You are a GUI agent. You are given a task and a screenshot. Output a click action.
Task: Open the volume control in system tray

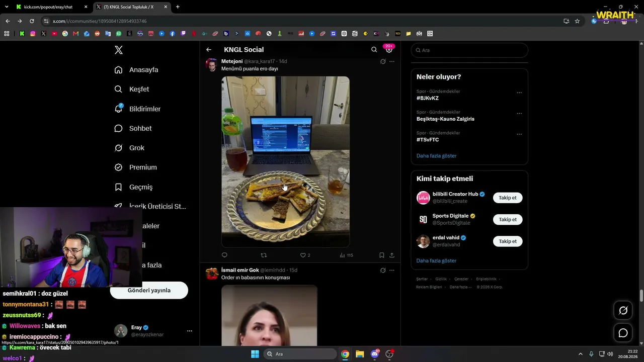click(610, 354)
